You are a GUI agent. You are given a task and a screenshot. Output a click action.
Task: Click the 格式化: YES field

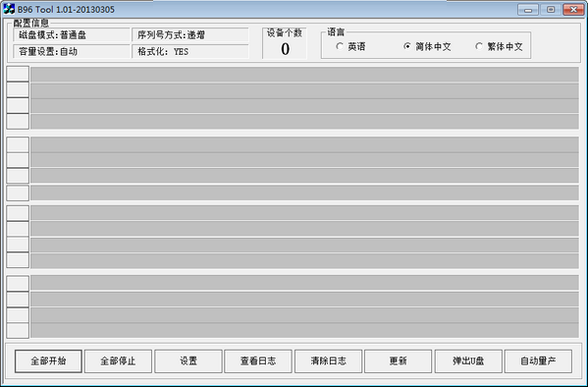point(190,51)
